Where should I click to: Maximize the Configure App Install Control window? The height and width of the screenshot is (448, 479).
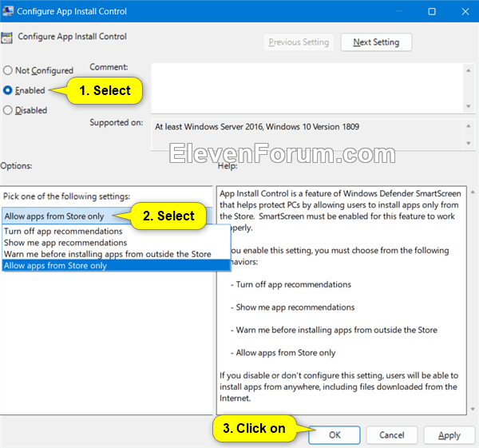[x=432, y=12]
